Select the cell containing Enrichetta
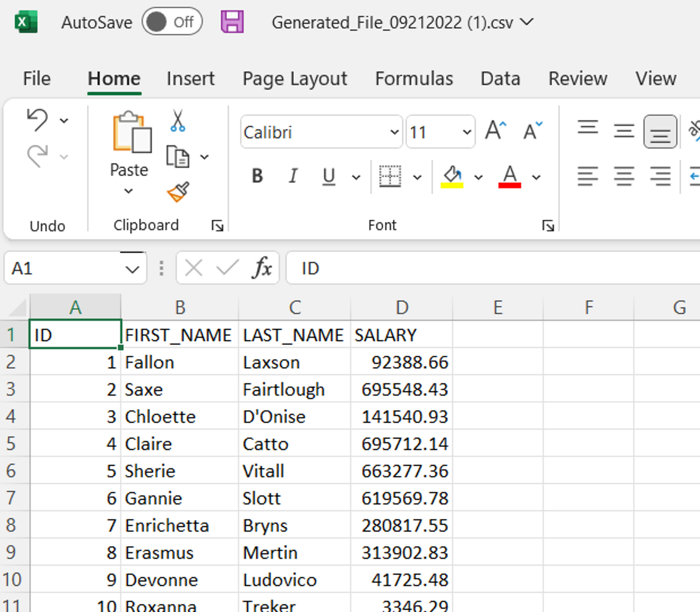The image size is (700, 612). pos(180,525)
